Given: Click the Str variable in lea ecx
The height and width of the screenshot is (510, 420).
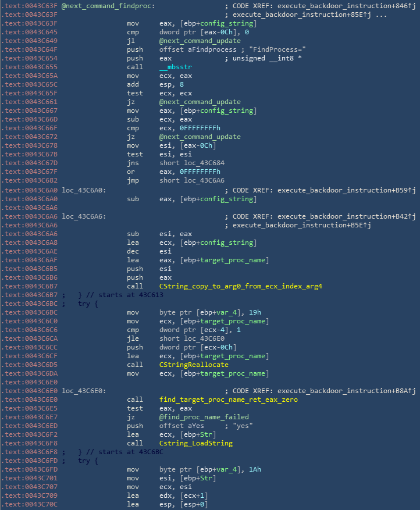Looking at the screenshot, I should (207, 434).
